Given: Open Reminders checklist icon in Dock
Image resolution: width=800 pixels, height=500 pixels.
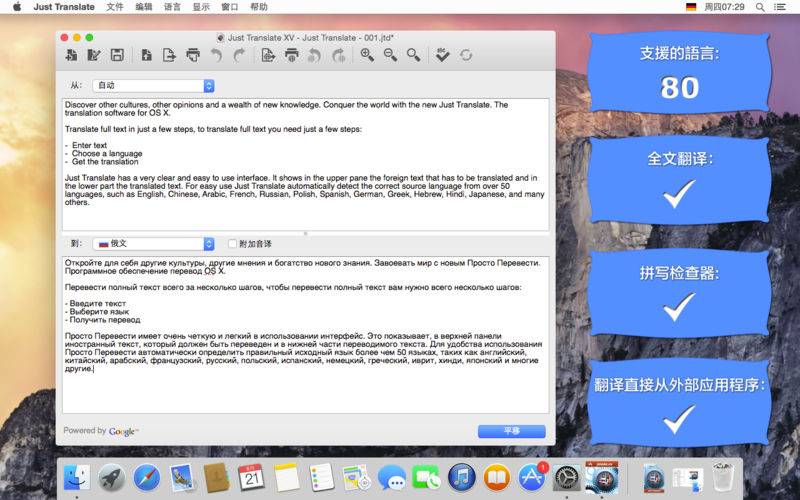Looking at the screenshot, I should pos(321,478).
